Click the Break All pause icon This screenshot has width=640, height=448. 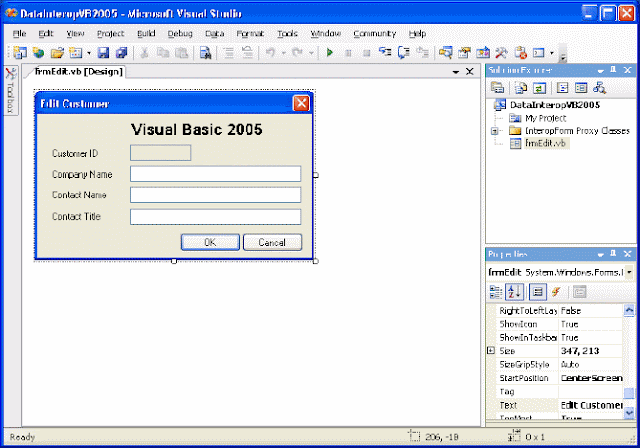348,53
